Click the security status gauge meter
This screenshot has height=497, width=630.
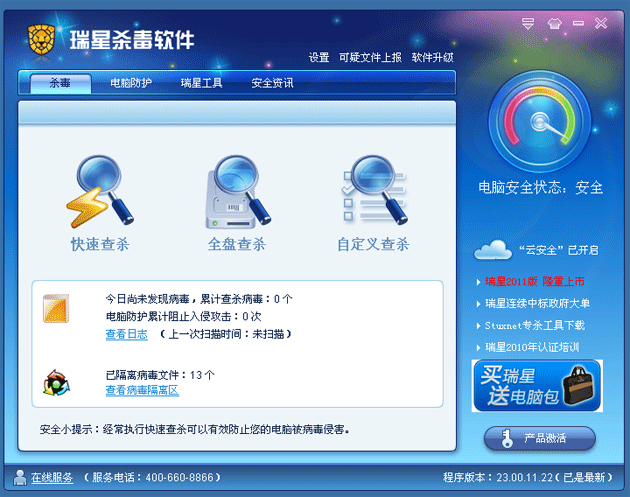pyautogui.click(x=541, y=124)
